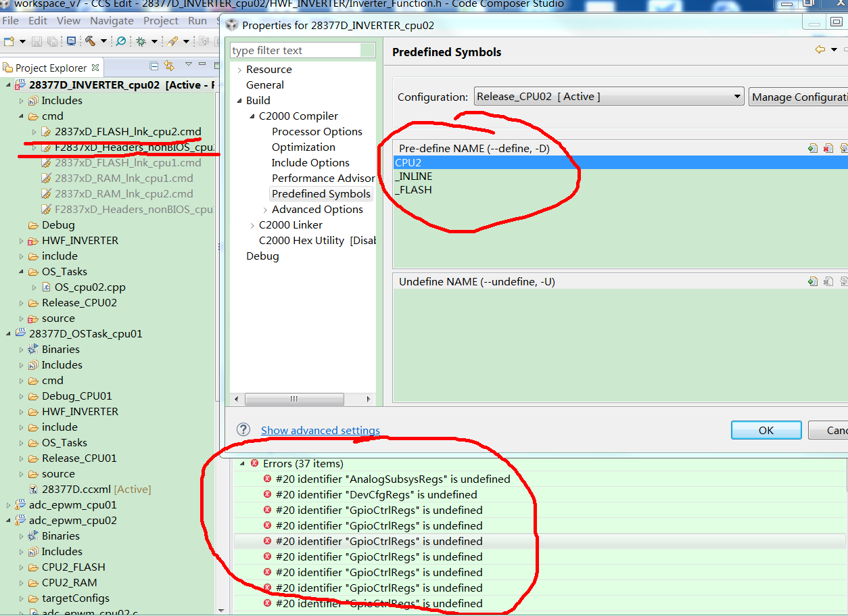The image size is (848, 616).
Task: Select 2837xD_FLASH_lnk_cpu1.cmd file
Action: (x=128, y=163)
